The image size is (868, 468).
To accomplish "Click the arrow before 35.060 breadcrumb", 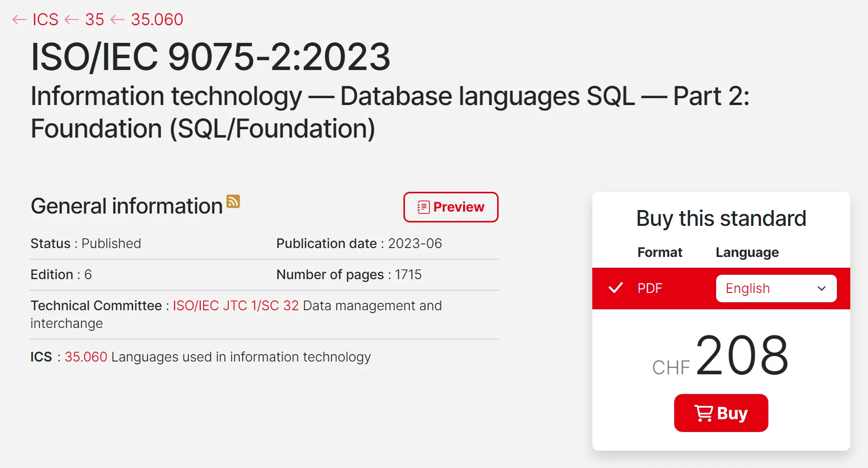I will 117,20.
